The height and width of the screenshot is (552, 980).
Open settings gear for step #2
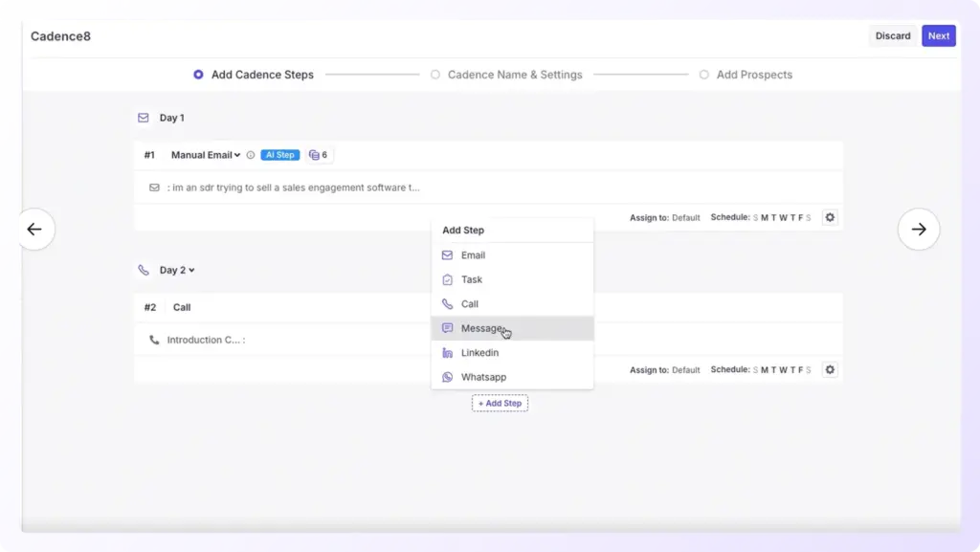829,369
